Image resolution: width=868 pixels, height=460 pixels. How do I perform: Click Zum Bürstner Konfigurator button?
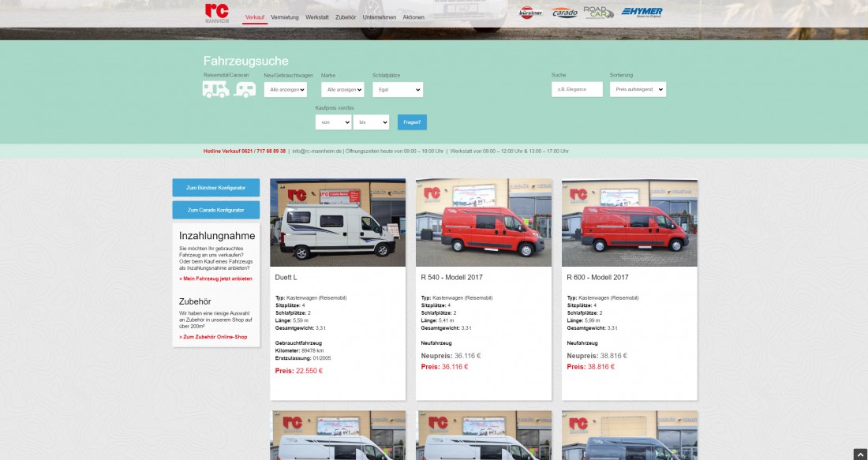point(215,188)
